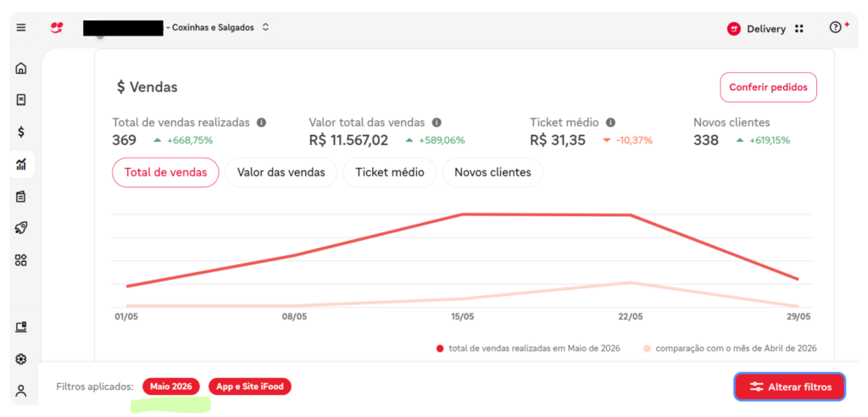Click the help question mark icon
This screenshot has width=868, height=417.
(x=835, y=27)
